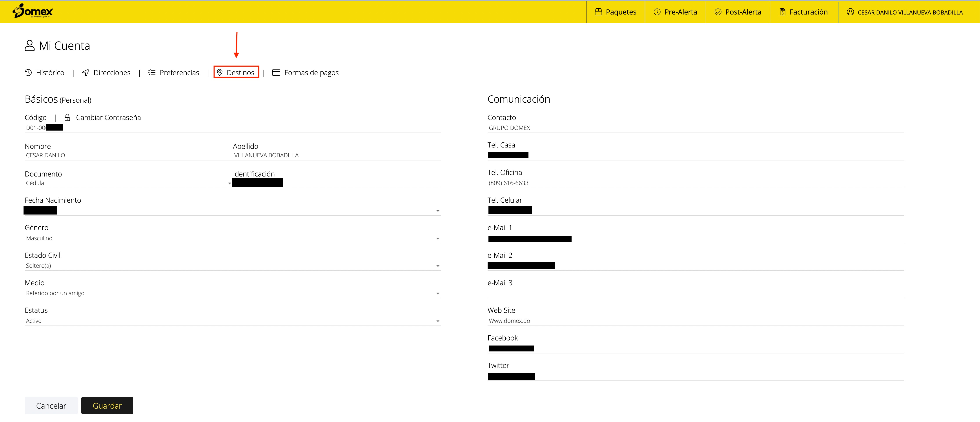Open the Estatus dropdown
This screenshot has width=980, height=422.
(232, 321)
